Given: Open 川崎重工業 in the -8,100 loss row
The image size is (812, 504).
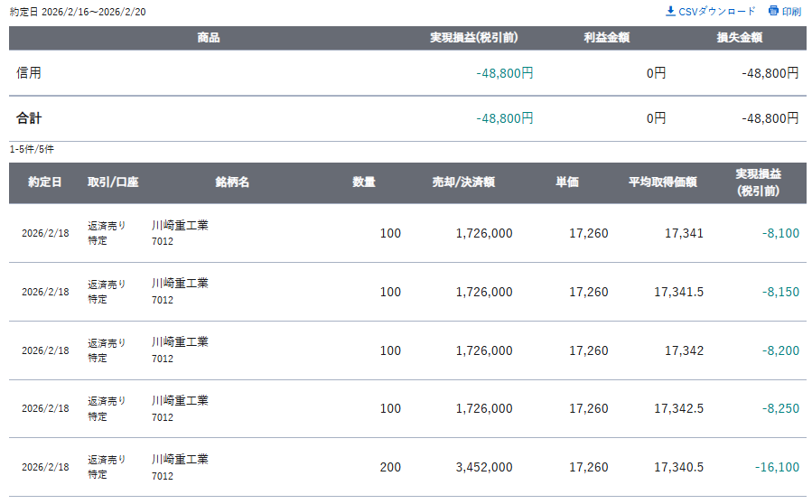Looking at the screenshot, I should pos(180,226).
